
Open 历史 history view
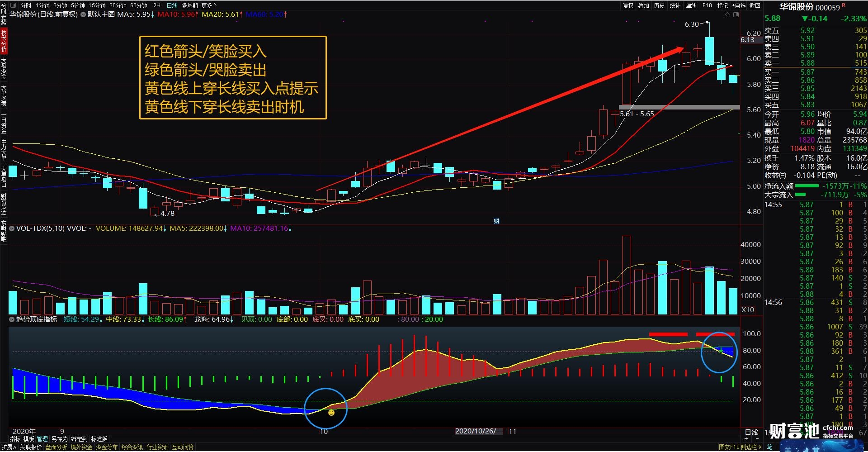pos(659,5)
